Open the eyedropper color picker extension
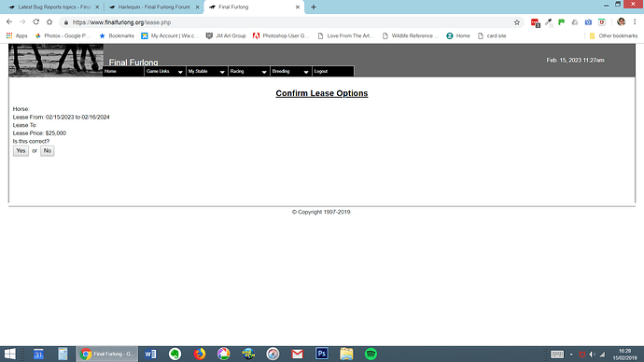644x362 pixels. tap(548, 22)
